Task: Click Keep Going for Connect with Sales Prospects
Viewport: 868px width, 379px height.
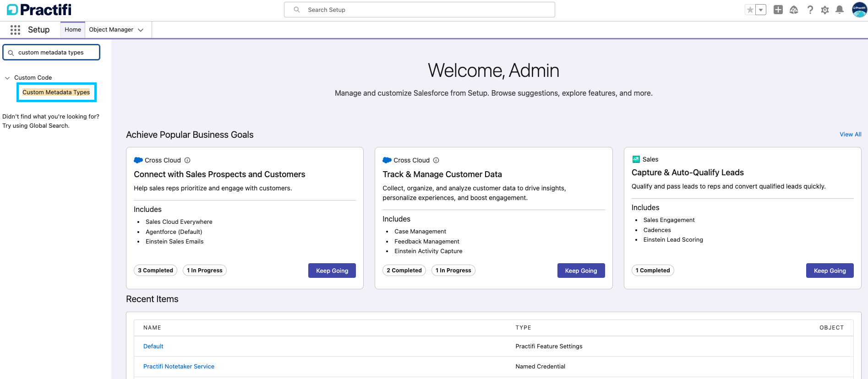Action: click(332, 271)
